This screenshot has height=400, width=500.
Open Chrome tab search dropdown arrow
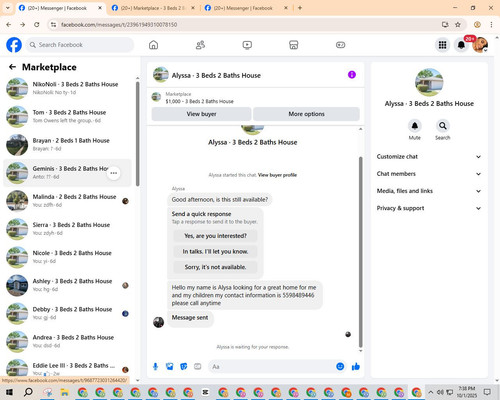click(8, 8)
